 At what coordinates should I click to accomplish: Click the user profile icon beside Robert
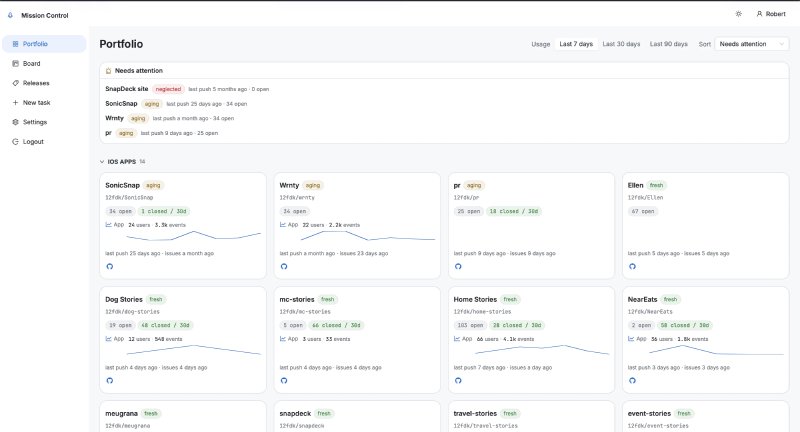click(759, 14)
